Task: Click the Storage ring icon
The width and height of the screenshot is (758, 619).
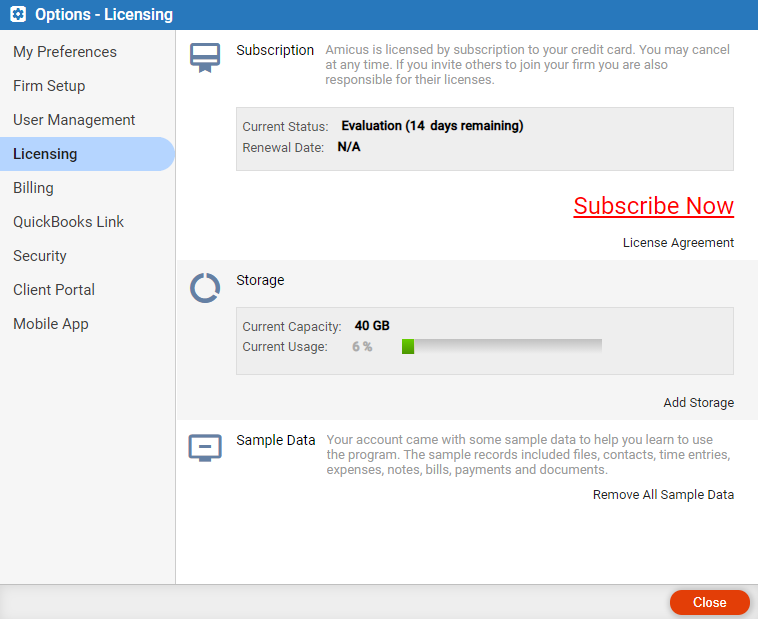Action: 205,288
